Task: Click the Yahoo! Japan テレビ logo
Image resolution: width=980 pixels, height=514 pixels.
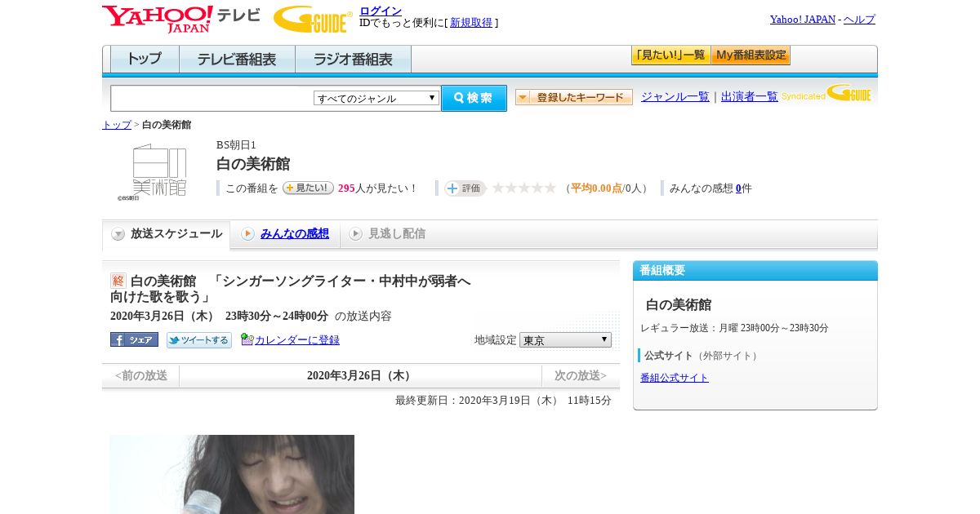Action: click(181, 19)
